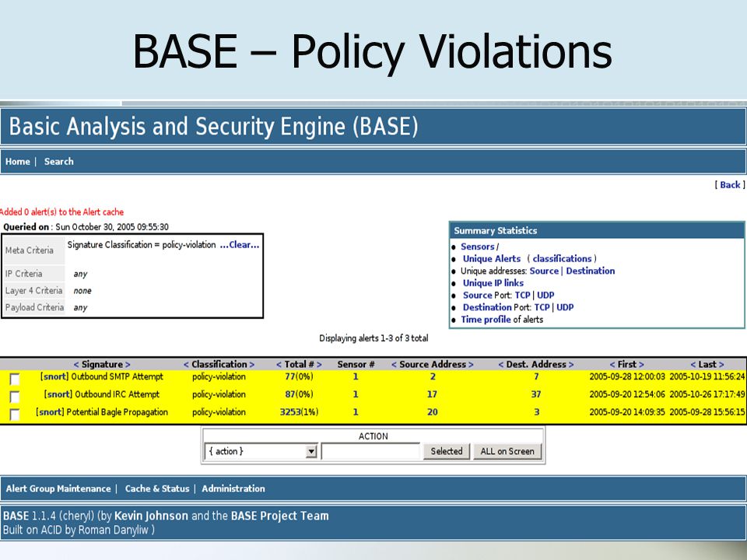Open Destination Port TCP link
This screenshot has width=747, height=560.
coord(542,308)
